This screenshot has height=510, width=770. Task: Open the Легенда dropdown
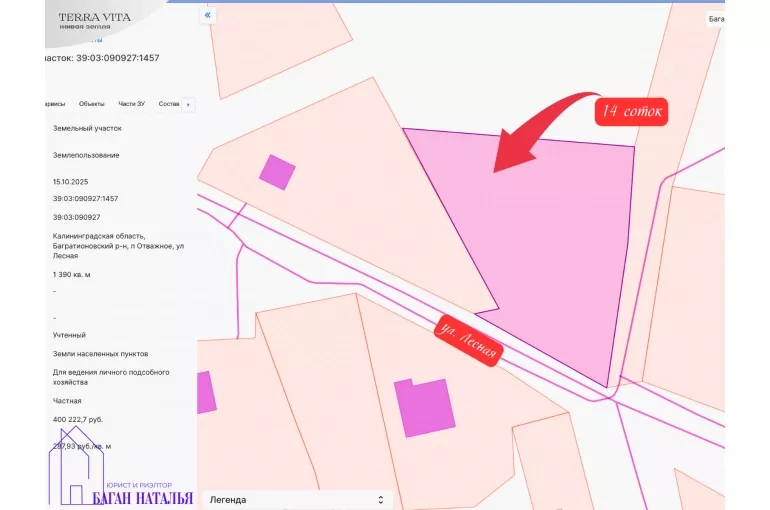coord(297,499)
